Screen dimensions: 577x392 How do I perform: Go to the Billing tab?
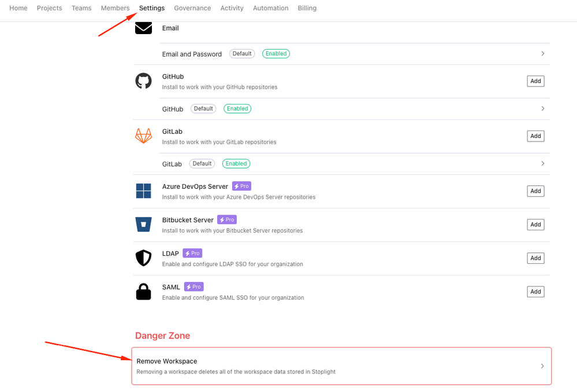click(x=307, y=8)
